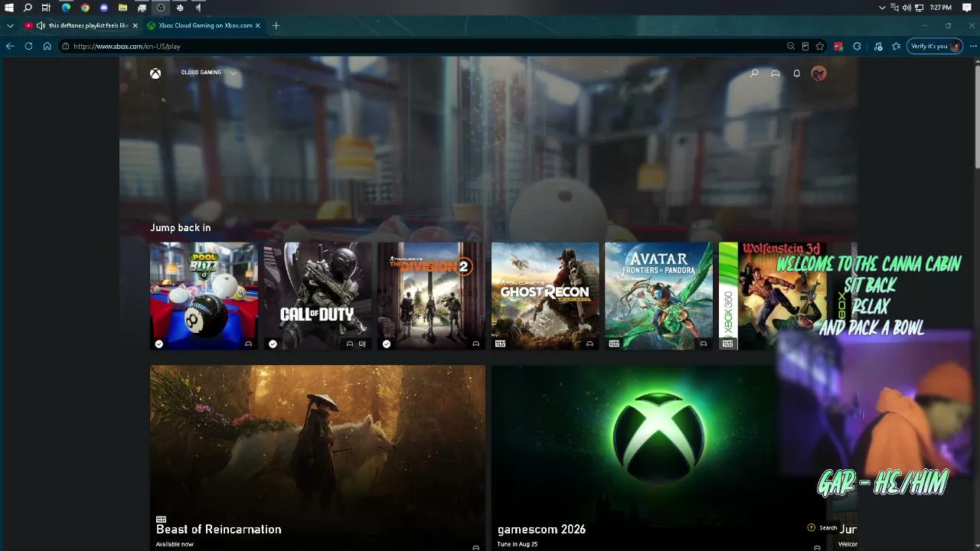The image size is (980, 551).
Task: Click the 7:27 PM system clock
Action: pyautogui.click(x=940, y=8)
